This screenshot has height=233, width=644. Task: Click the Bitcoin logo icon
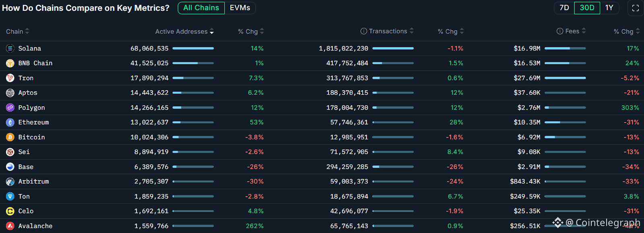(x=10, y=137)
